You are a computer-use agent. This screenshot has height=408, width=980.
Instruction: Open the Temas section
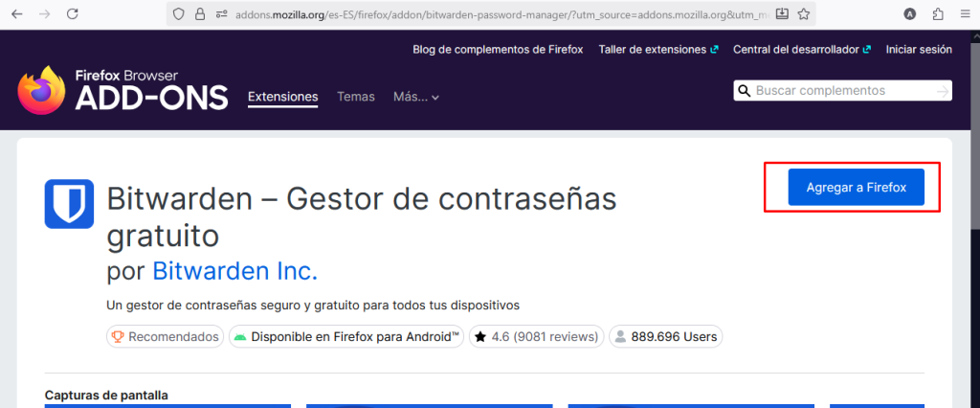(x=355, y=97)
